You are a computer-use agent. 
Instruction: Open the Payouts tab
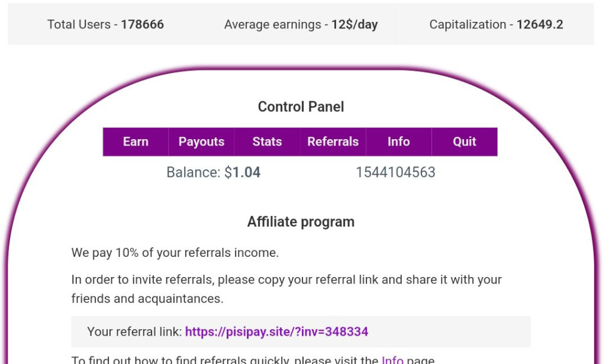pyautogui.click(x=201, y=141)
